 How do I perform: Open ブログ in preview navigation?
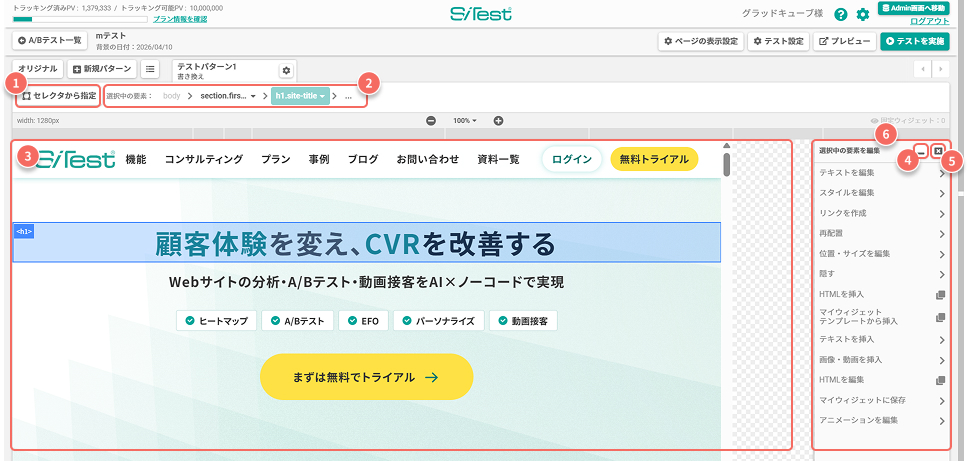[363, 159]
